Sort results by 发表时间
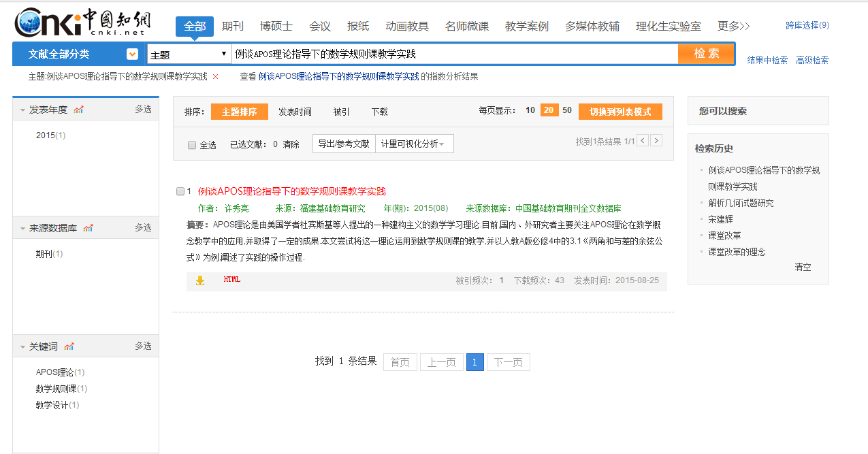The width and height of the screenshot is (868, 454). (295, 112)
